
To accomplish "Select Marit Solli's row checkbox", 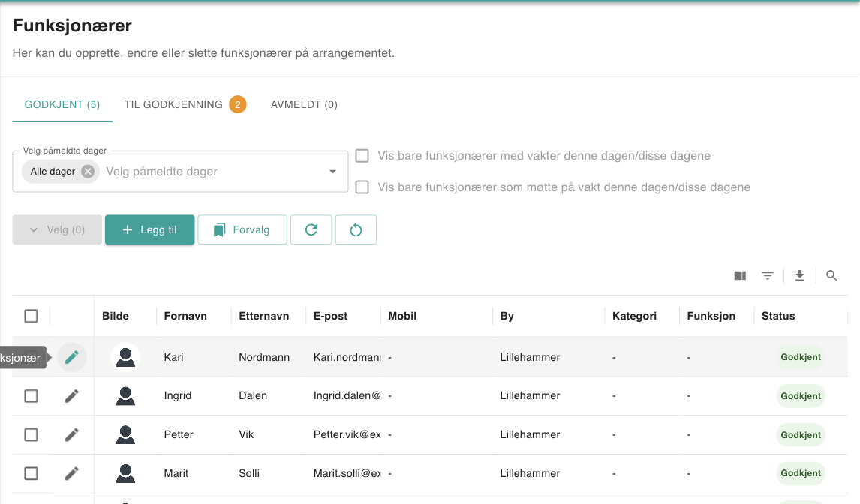I will click(x=32, y=473).
